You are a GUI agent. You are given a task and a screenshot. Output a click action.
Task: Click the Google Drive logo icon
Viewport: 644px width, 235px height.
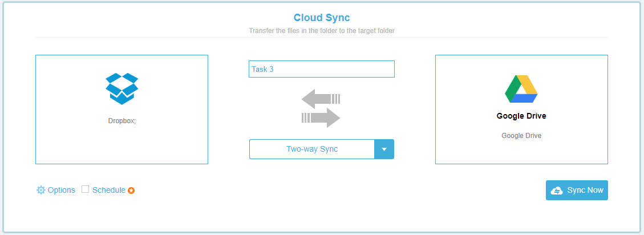click(x=521, y=89)
